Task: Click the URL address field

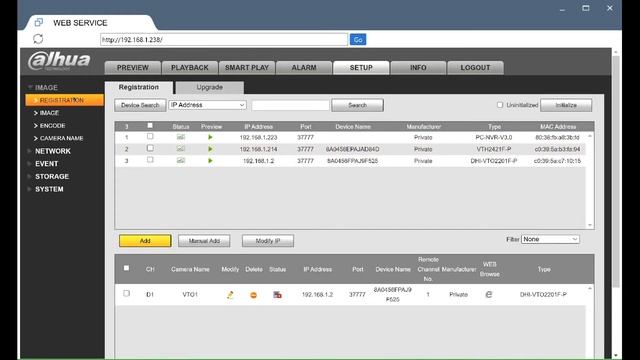Action: point(224,40)
